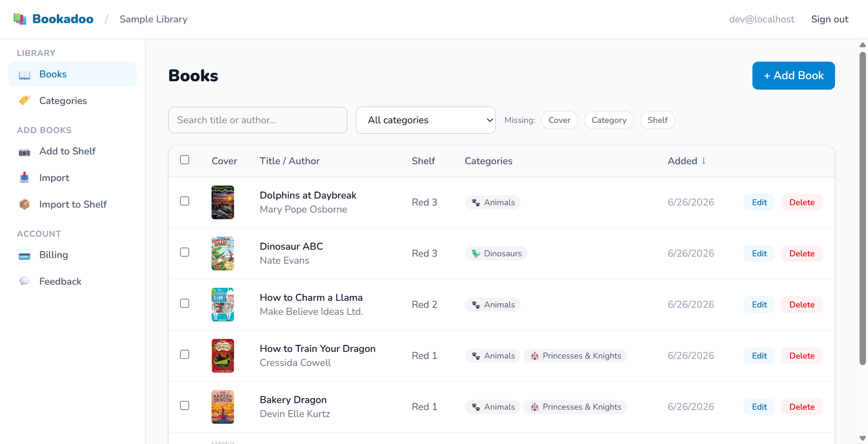868x444 pixels.
Task: Open Bakery Dragon cover thumbnail
Action: 223,407
